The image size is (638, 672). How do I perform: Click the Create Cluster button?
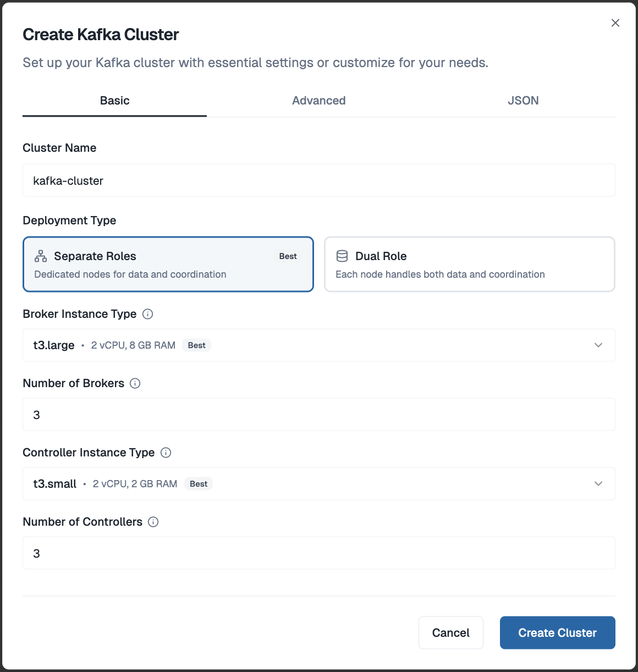coord(557,632)
